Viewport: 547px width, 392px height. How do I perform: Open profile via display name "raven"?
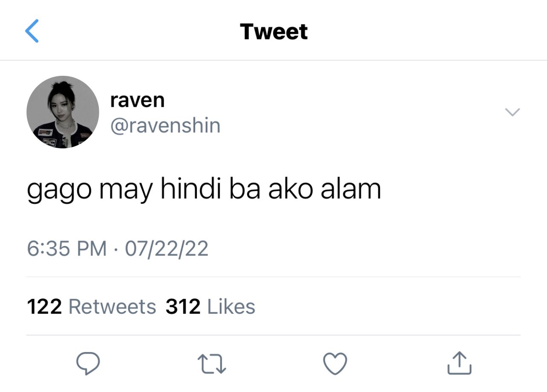(137, 100)
